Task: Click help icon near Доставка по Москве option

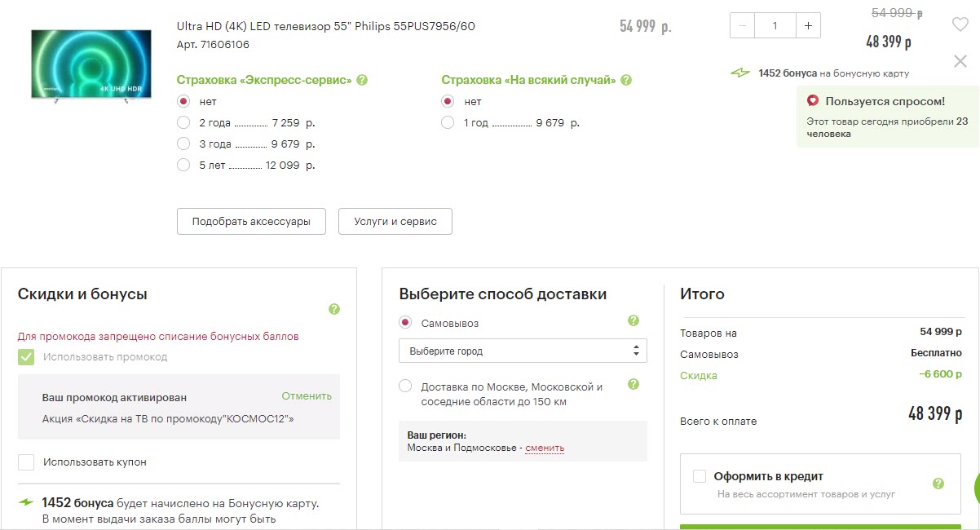Action: coord(633,383)
